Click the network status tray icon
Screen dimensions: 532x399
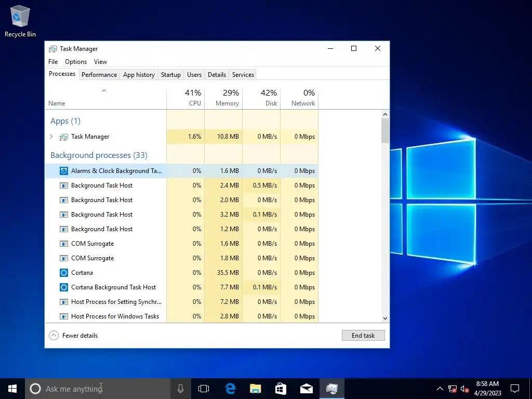click(x=453, y=389)
